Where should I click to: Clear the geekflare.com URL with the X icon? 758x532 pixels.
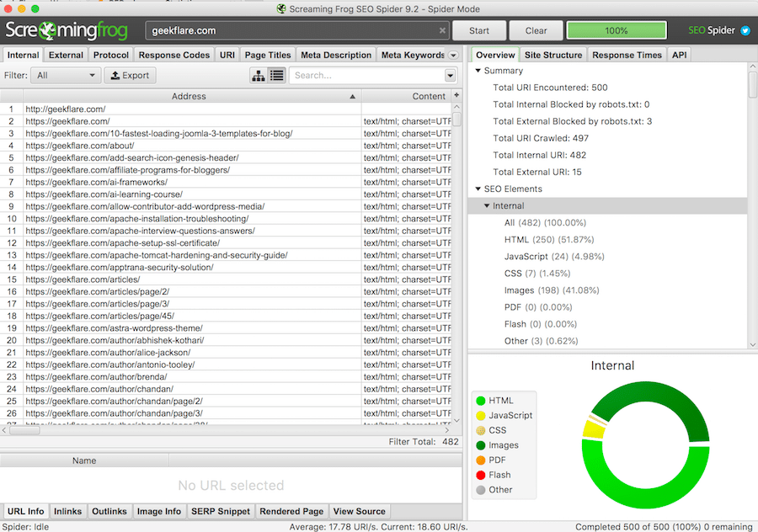point(442,30)
